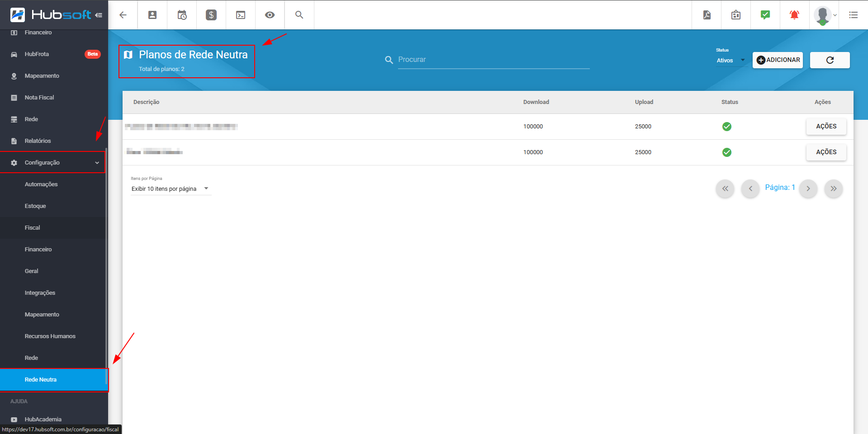Open Mapeamento with the pin icon
Viewport: 868px width, 434px height.
(x=53, y=76)
